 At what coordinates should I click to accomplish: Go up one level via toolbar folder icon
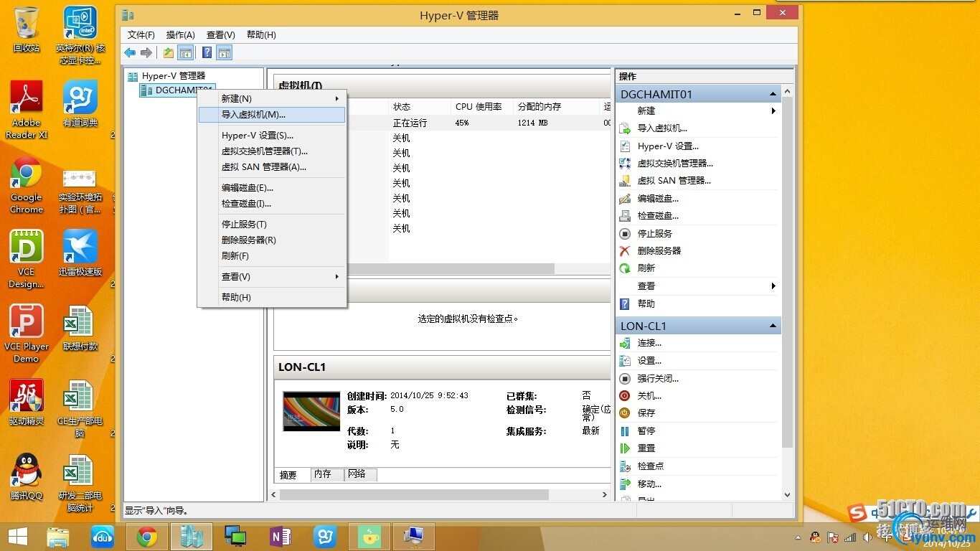169,52
